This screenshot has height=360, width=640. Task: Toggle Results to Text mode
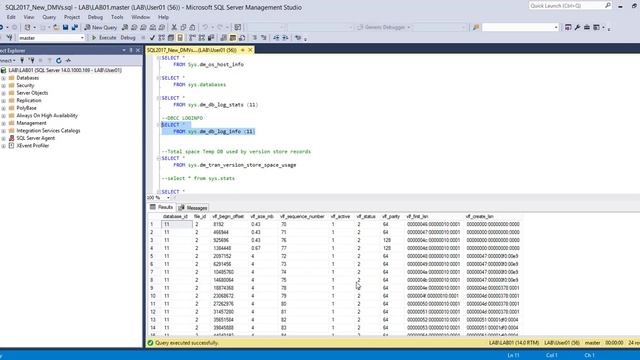[223, 38]
